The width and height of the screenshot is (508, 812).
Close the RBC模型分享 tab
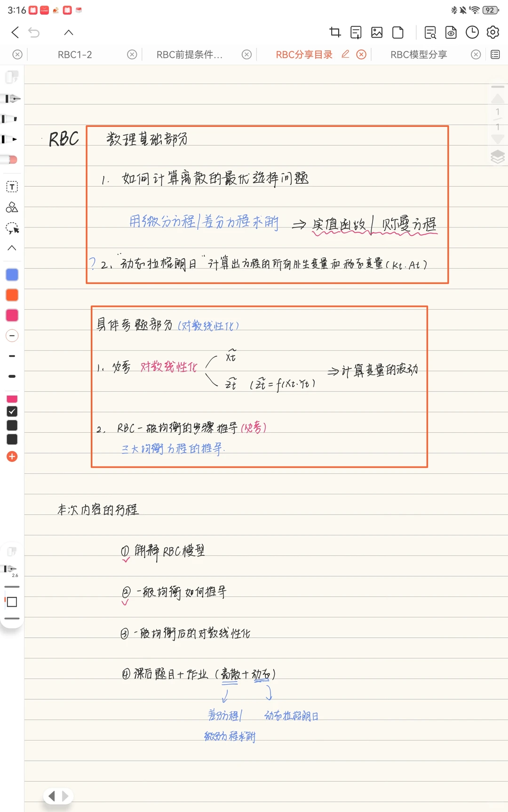tap(476, 55)
